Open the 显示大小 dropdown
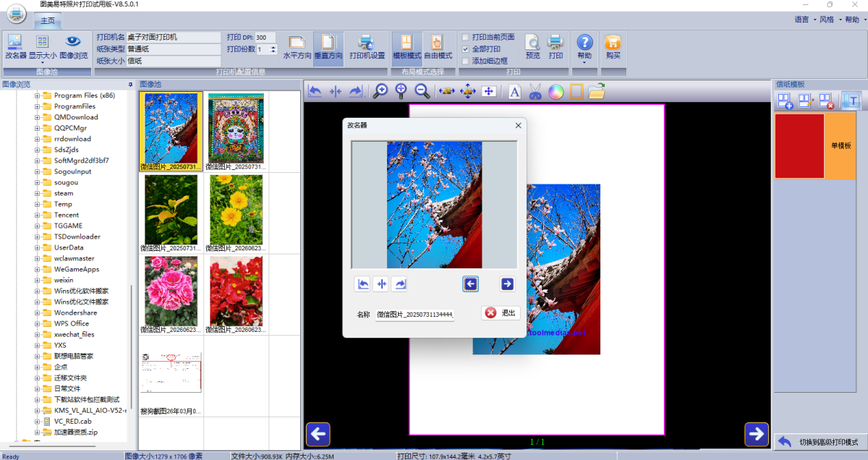This screenshot has width=868, height=460. pyautogui.click(x=42, y=48)
